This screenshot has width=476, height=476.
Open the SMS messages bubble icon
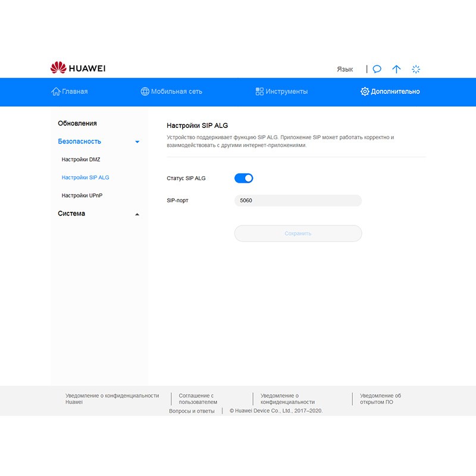point(377,69)
